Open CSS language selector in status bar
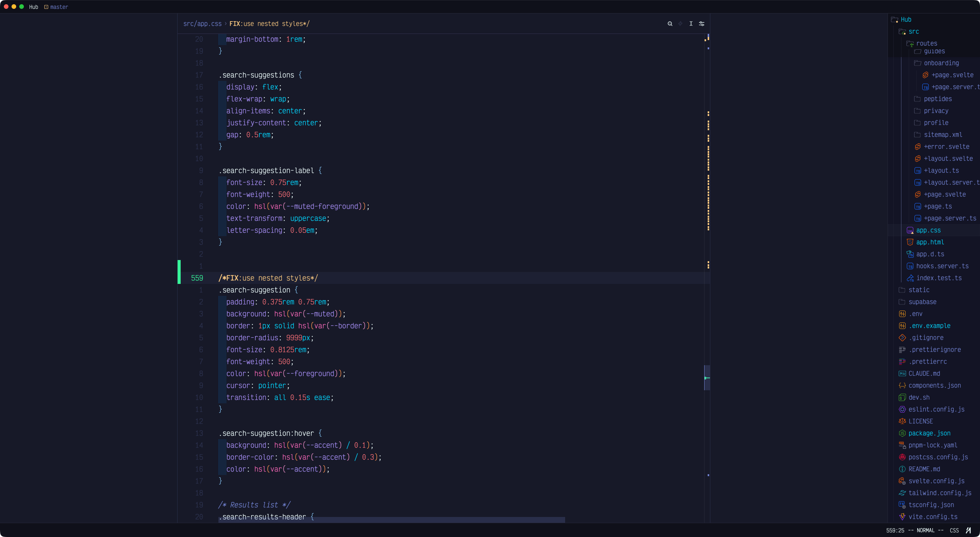The width and height of the screenshot is (980, 537). [x=954, y=530]
